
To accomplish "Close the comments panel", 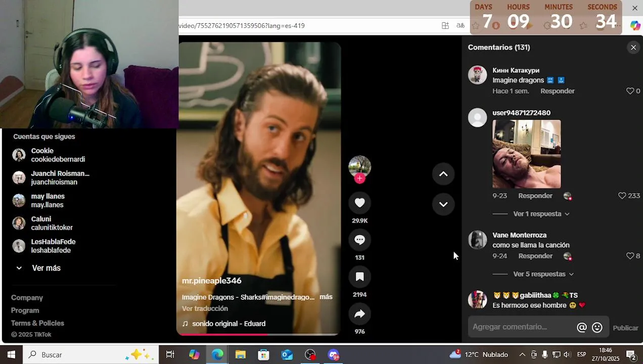I will point(633,48).
